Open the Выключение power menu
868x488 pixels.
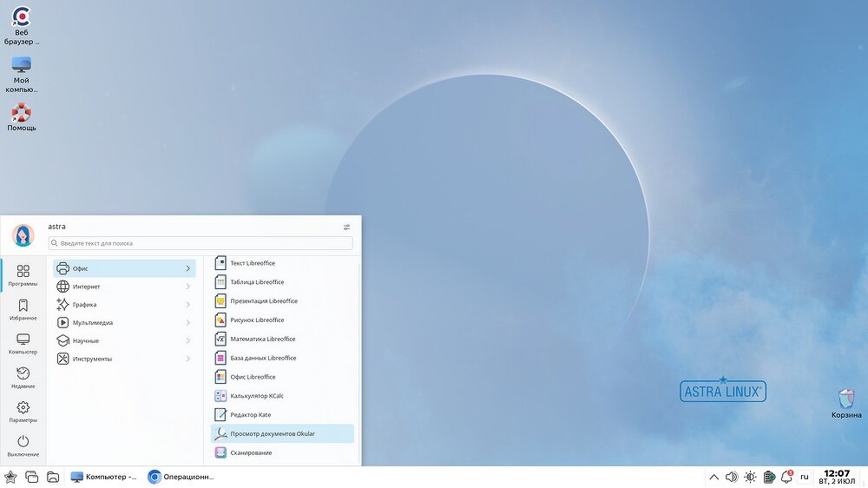point(23,446)
